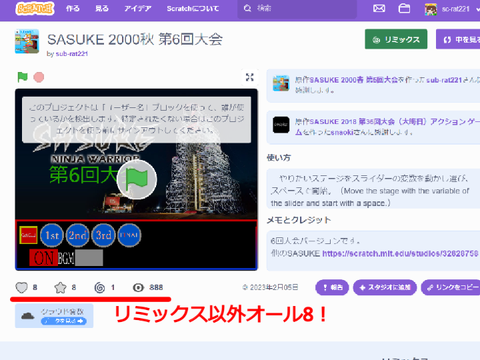The width and height of the screenshot is (480, 360).
Task: Open messages envelope icon
Action: point(379,9)
